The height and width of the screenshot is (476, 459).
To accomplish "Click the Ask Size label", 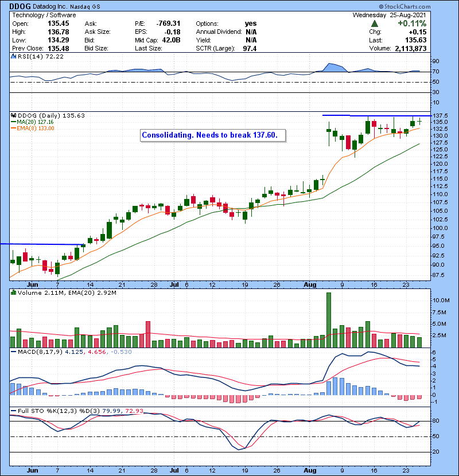I will pos(98,32).
